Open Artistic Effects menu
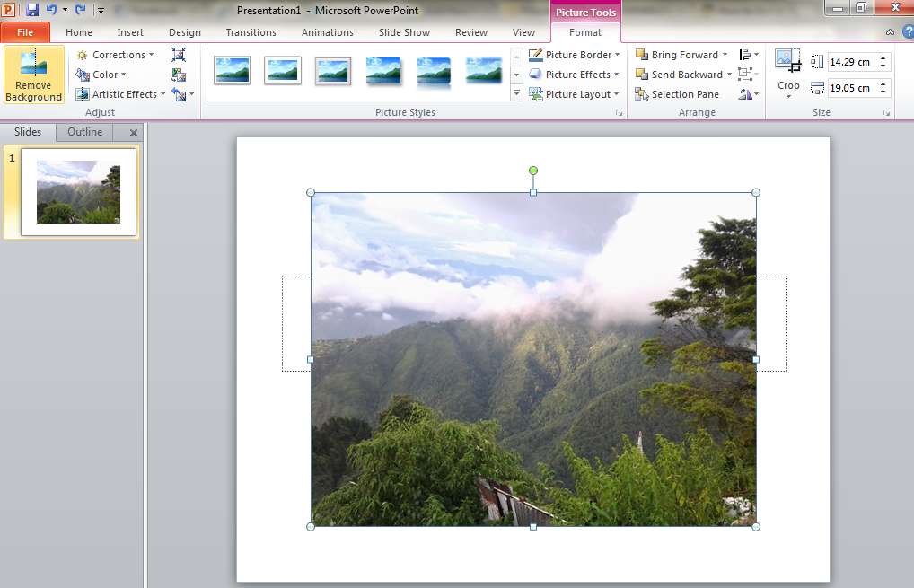 [120, 94]
